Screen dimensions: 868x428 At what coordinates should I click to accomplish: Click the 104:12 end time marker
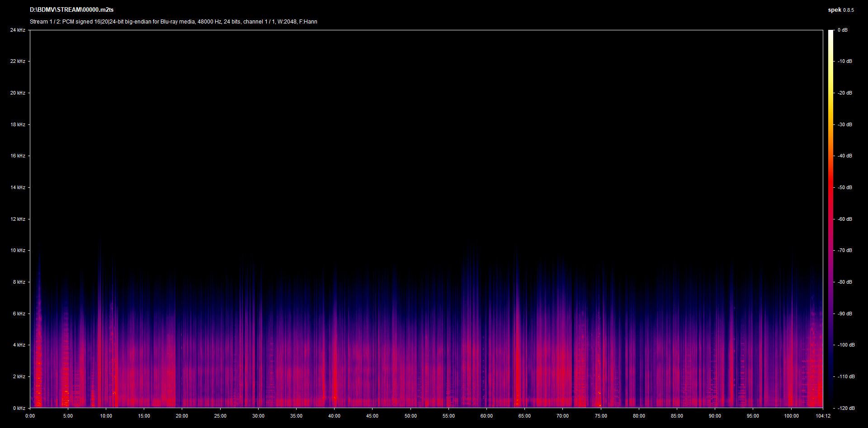823,416
